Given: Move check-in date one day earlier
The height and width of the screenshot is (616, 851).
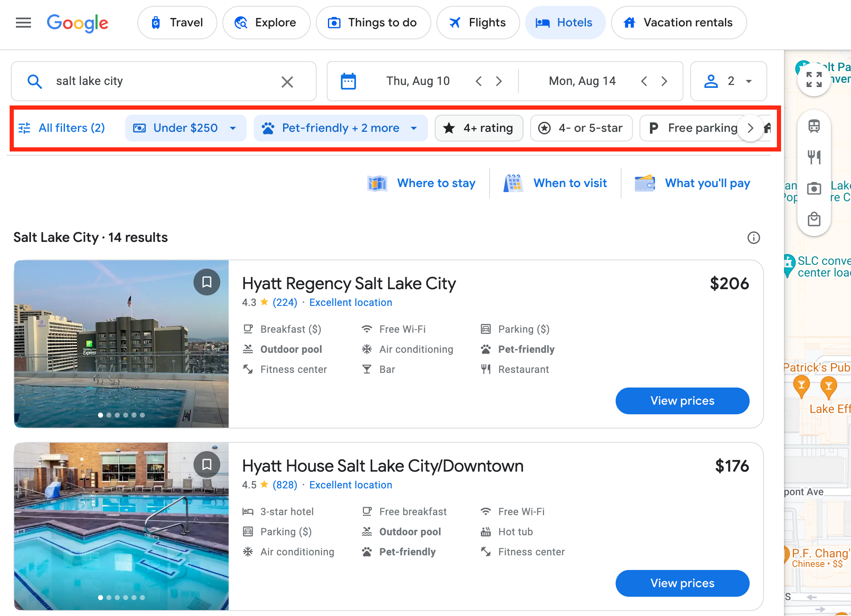Looking at the screenshot, I should pyautogui.click(x=479, y=81).
